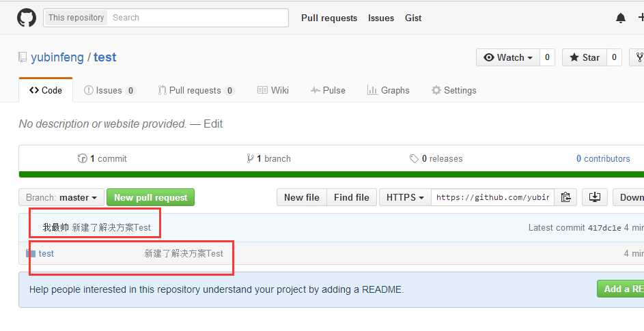Click the repository book icon beside yubinfeng
Viewport: 644px width, 331px height.
click(23, 57)
